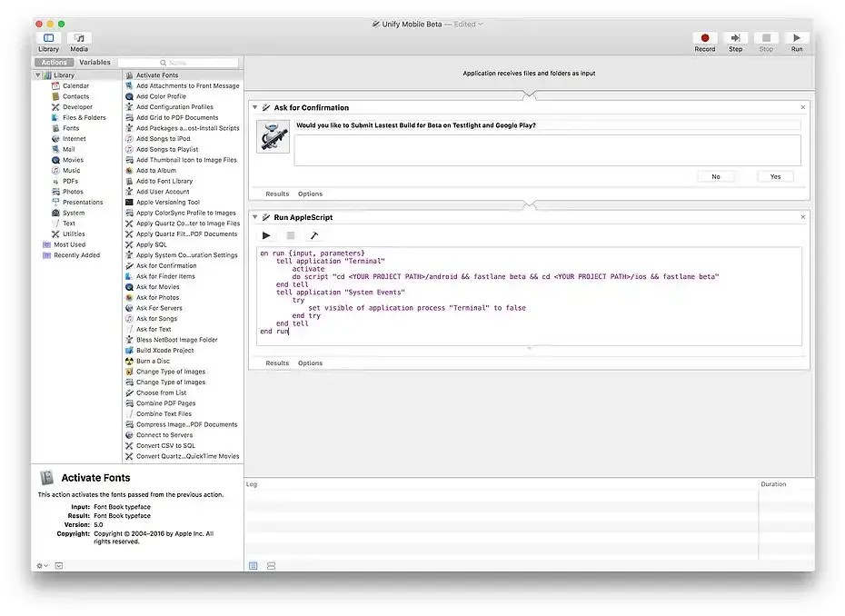
Task: Show the workflow variables list view icon
Action: 271,566
